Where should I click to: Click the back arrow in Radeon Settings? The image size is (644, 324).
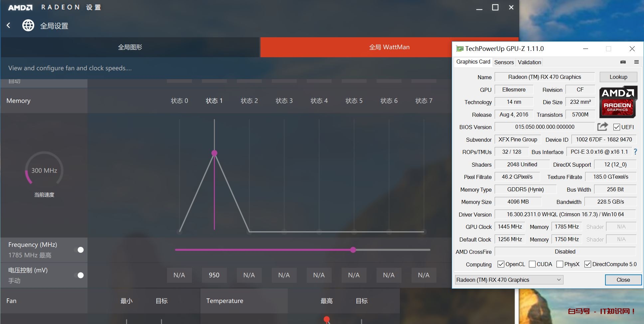[9, 25]
